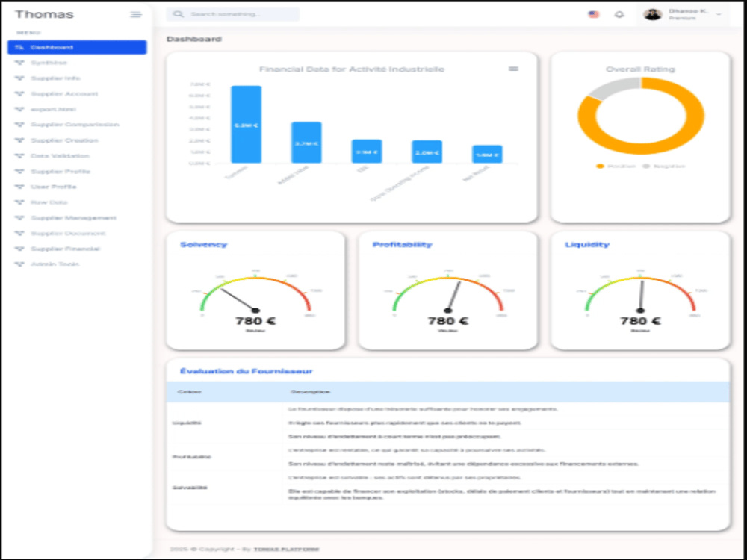Open the TOMAS PLATFORM footer link

tap(286, 549)
